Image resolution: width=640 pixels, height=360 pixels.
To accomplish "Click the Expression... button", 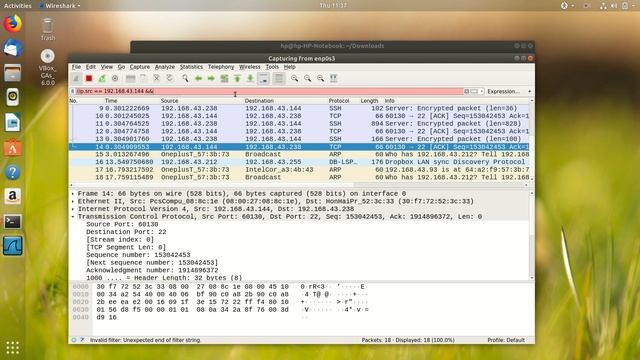I will (x=504, y=91).
